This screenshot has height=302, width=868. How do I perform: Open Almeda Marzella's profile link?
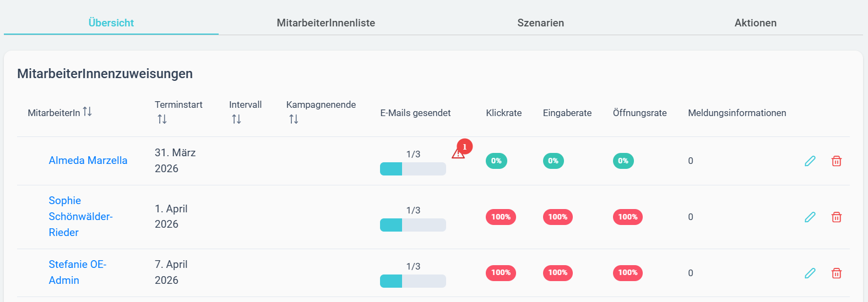(x=88, y=160)
